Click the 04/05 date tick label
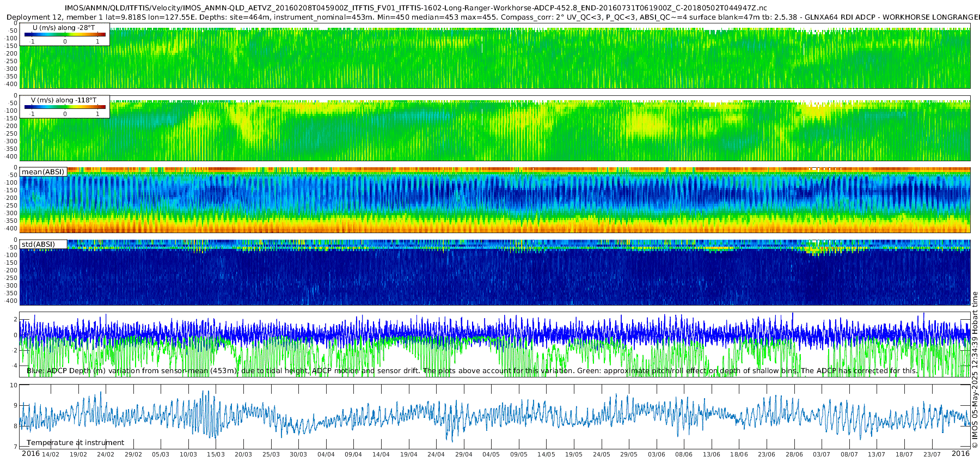This screenshot has width=980, height=463. click(x=491, y=454)
